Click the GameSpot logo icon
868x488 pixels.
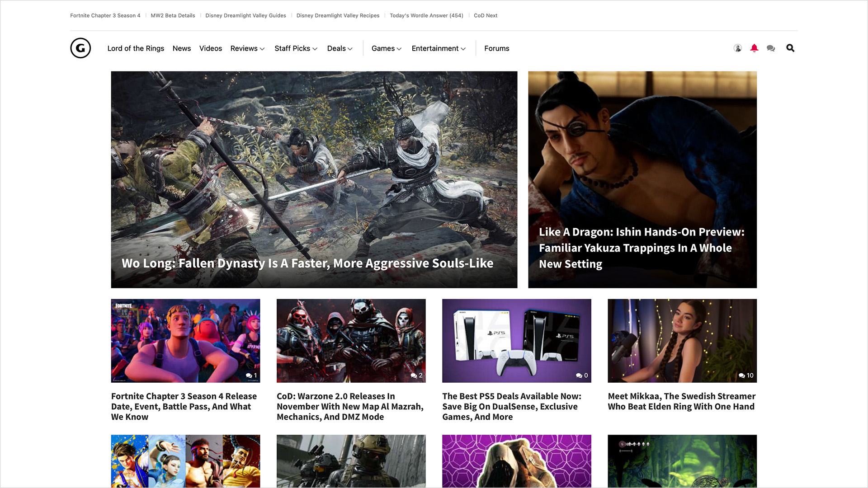pyautogui.click(x=80, y=48)
